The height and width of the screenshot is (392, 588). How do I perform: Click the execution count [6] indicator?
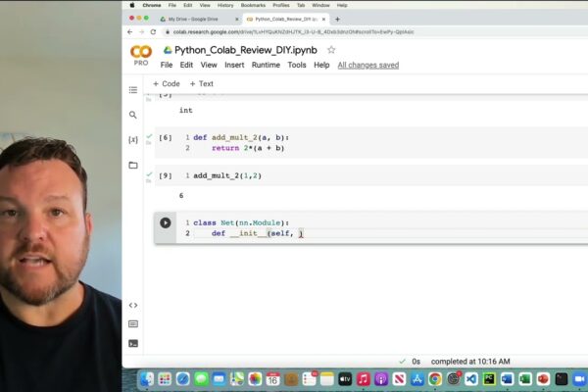pos(166,137)
